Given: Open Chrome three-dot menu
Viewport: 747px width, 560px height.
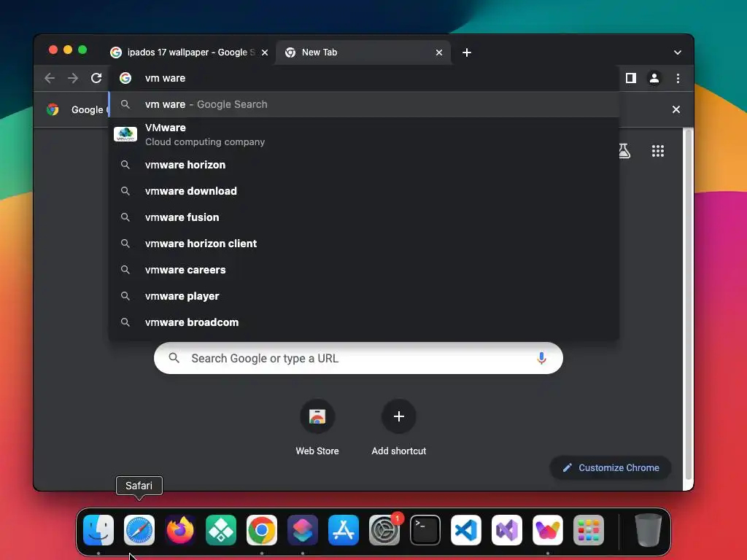Looking at the screenshot, I should point(678,78).
